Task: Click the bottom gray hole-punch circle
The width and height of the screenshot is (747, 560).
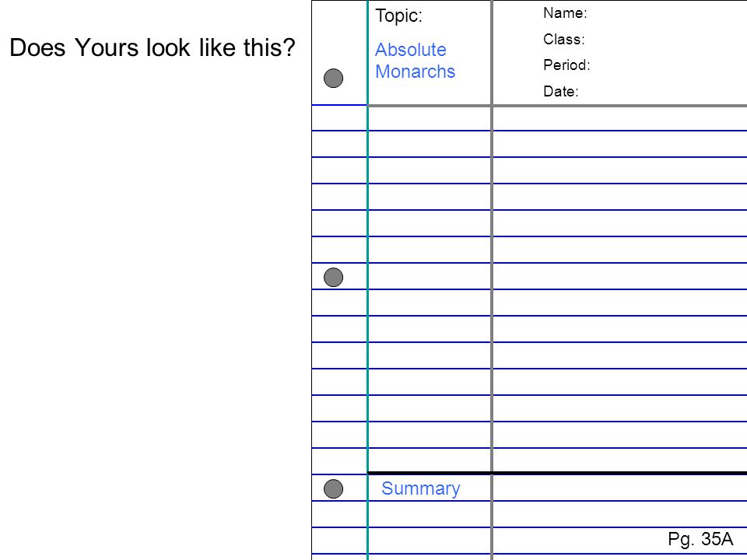Action: [334, 488]
